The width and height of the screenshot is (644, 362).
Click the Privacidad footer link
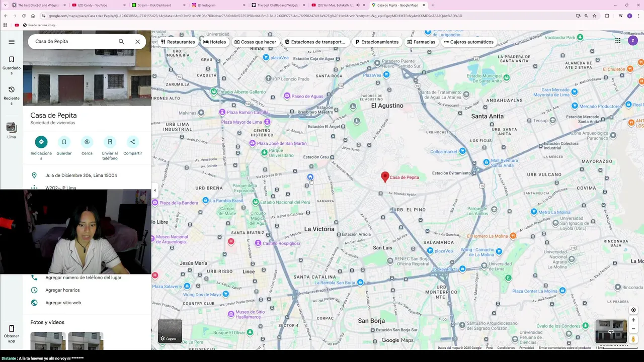pyautogui.click(x=527, y=348)
